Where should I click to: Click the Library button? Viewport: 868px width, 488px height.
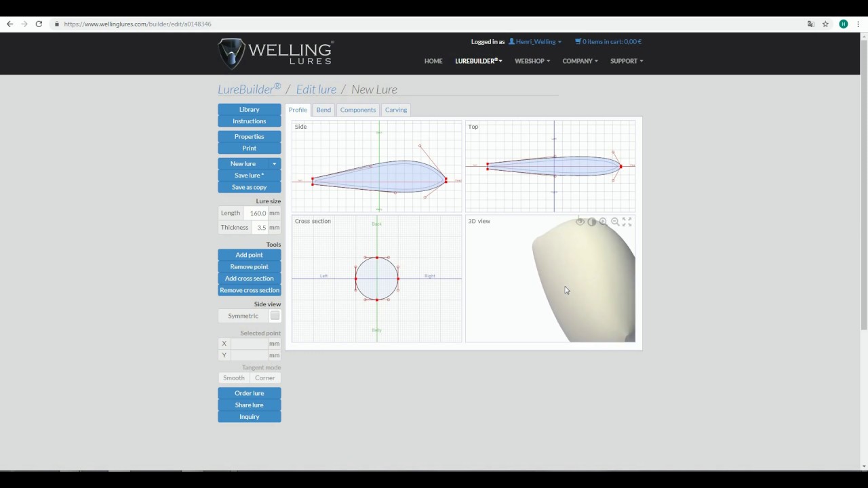[250, 109]
